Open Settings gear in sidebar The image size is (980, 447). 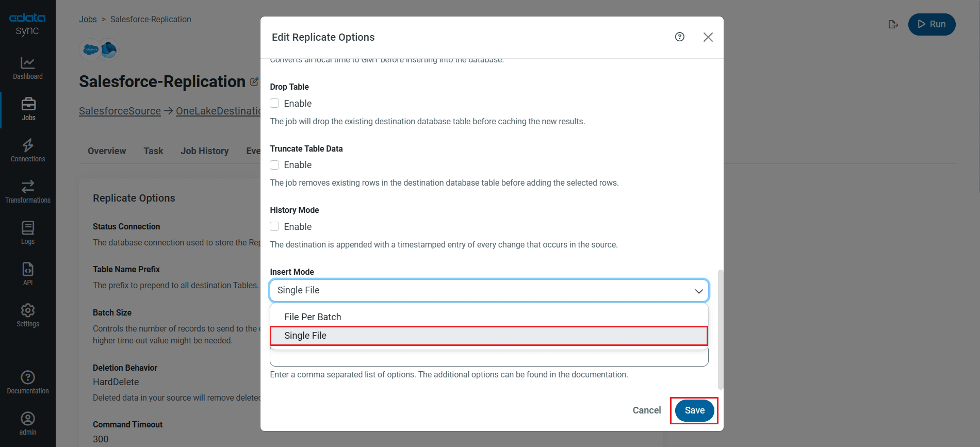[x=28, y=316]
